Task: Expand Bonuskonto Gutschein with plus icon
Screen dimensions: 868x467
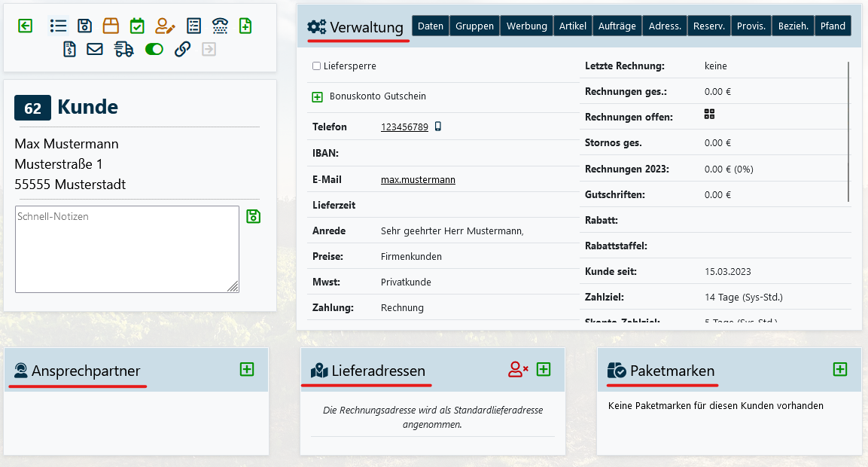Action: 317,96
